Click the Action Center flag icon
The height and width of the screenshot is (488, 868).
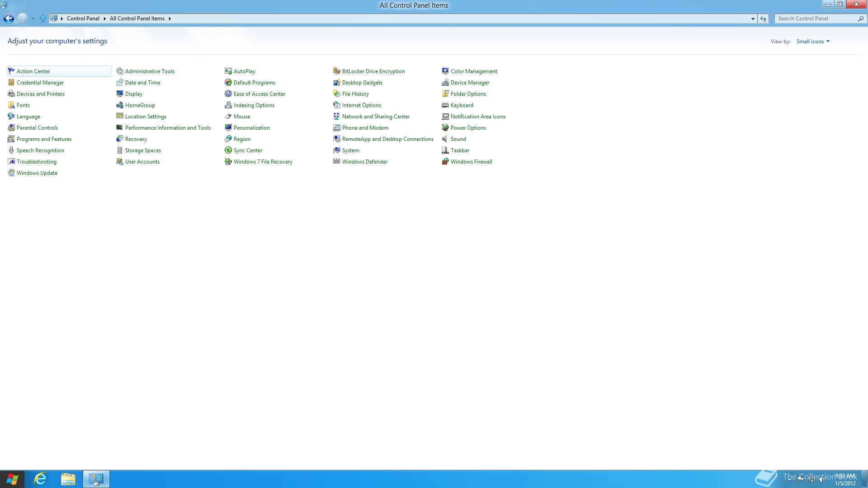pyautogui.click(x=11, y=71)
